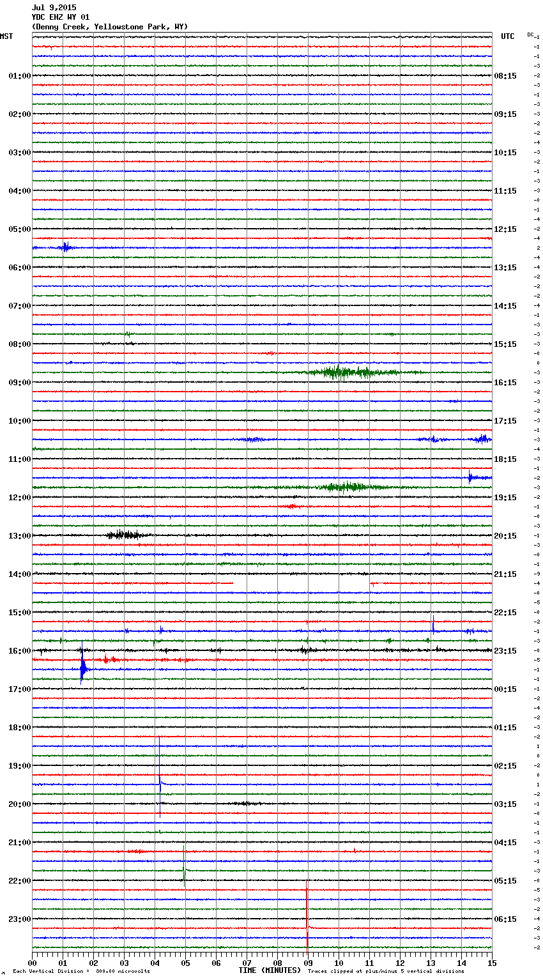The height and width of the screenshot is (980, 543).
Task: Select the 10:00 MST row label
Action: coord(20,421)
